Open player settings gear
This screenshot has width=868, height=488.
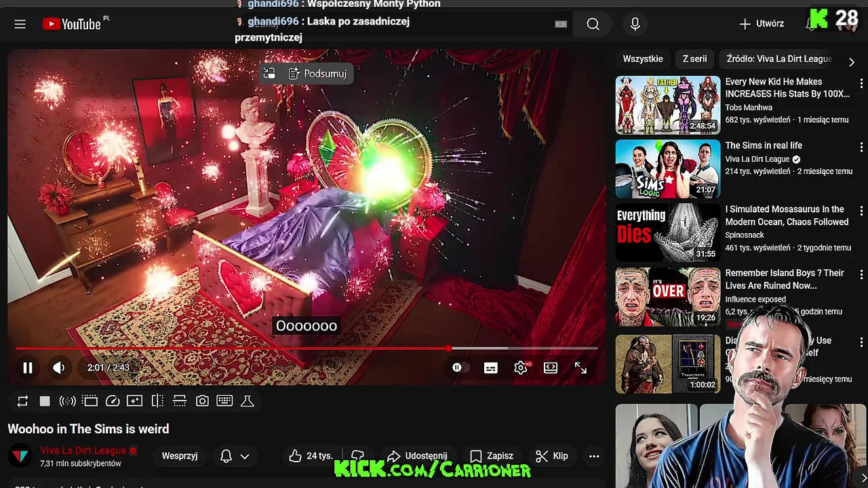point(521,367)
